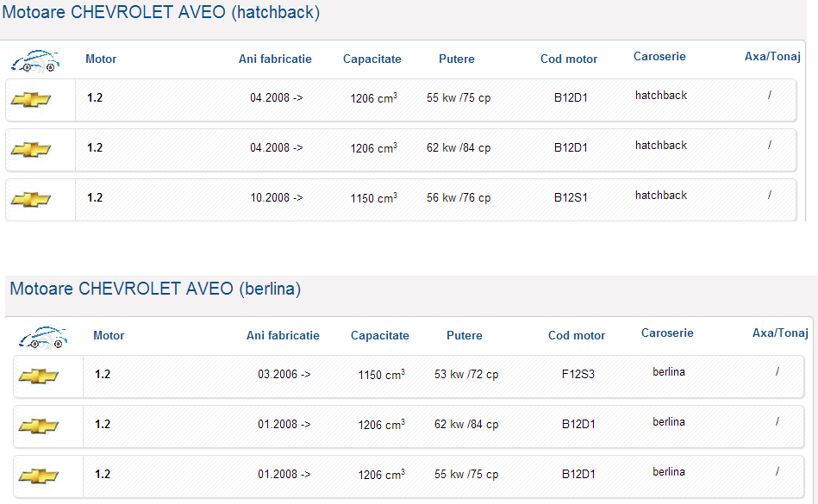Open the 1.2 engine link in hatchback B12S1 row
Viewport: 818px width, 504px height.
[95, 197]
